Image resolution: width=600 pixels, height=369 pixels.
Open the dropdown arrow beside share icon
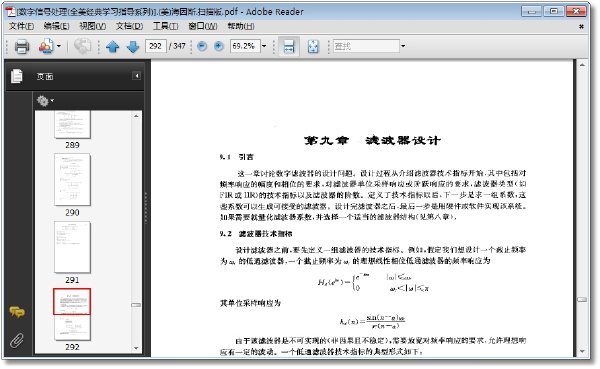point(59,46)
